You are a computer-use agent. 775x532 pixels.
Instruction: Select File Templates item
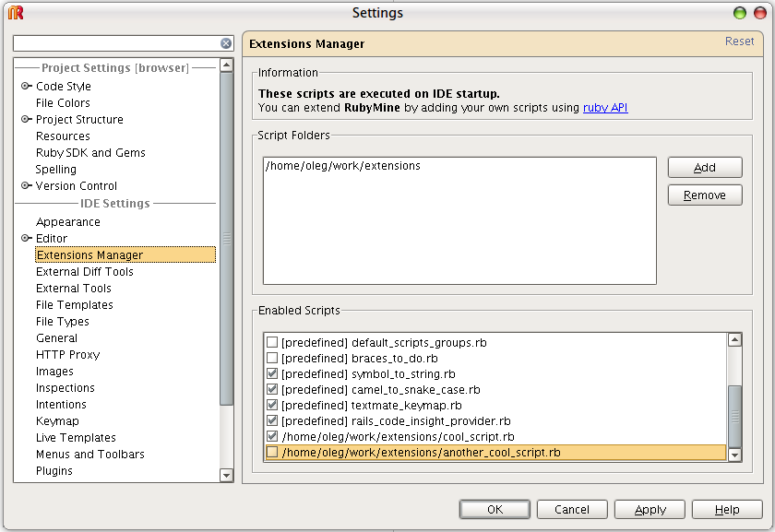pos(74,305)
